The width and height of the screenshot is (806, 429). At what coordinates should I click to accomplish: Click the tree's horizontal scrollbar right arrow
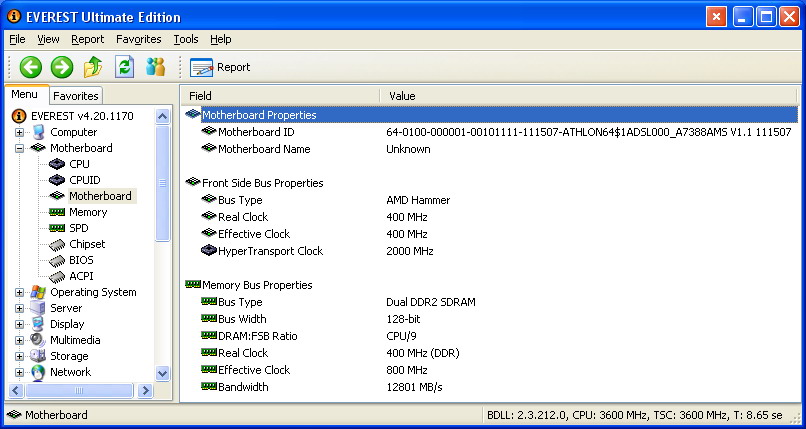coord(145,390)
